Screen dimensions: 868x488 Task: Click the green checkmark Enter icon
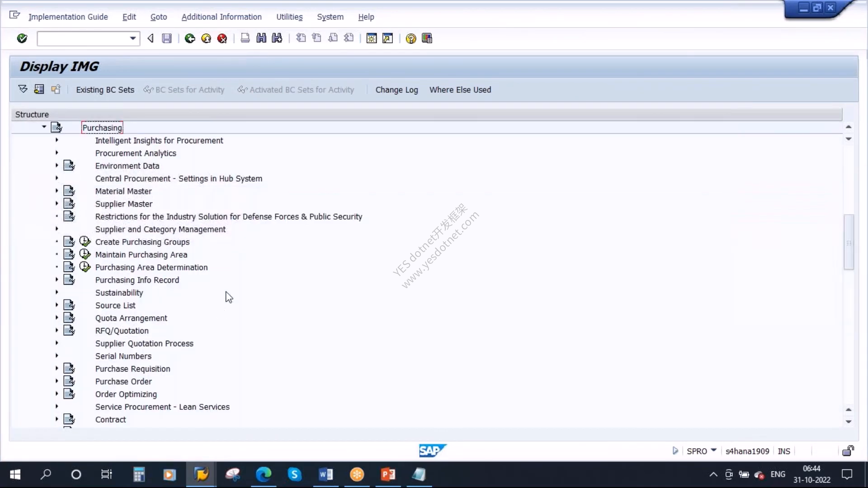pyautogui.click(x=22, y=38)
